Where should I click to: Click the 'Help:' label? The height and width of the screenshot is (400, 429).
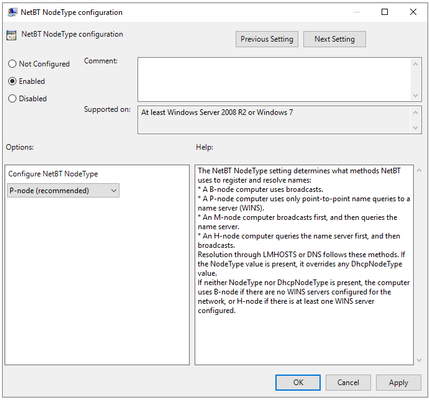[204, 147]
